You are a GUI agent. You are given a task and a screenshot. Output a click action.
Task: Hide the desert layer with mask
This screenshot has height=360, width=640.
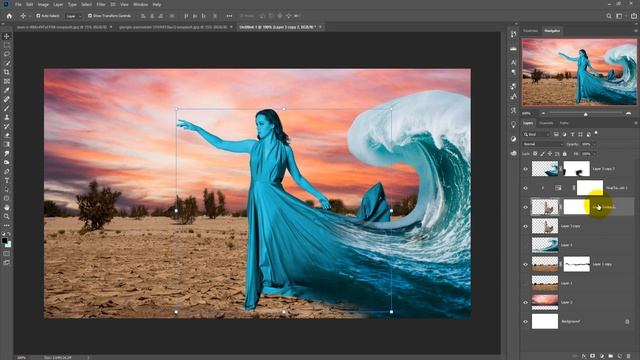(525, 264)
